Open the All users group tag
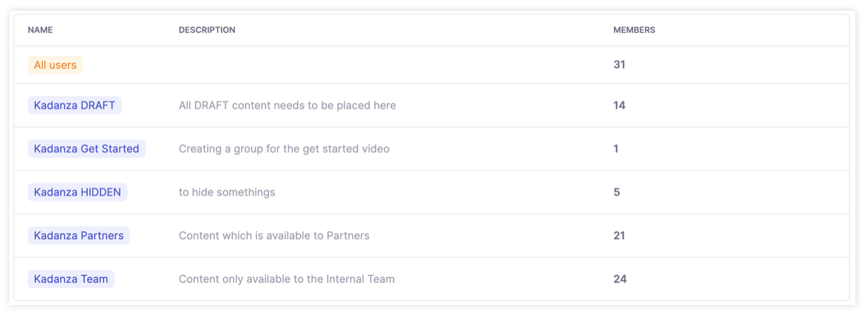Screen dimensions: 868x317 [x=55, y=65]
